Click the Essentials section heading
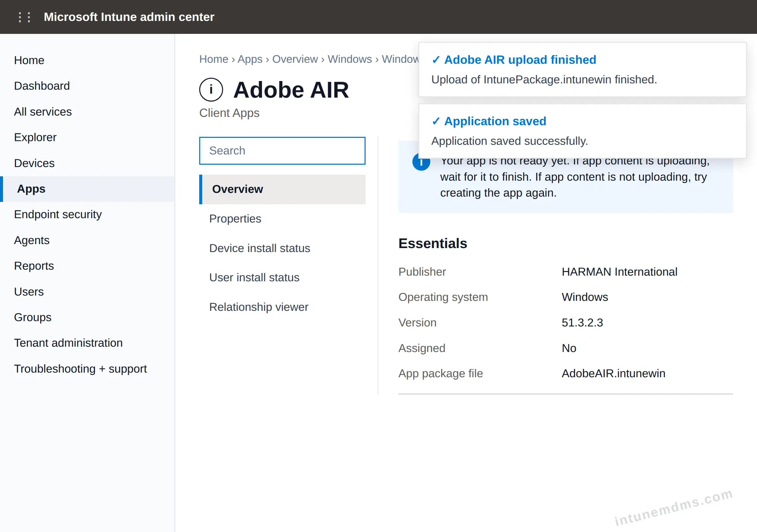Image resolution: width=757 pixels, height=532 pixels. click(433, 243)
